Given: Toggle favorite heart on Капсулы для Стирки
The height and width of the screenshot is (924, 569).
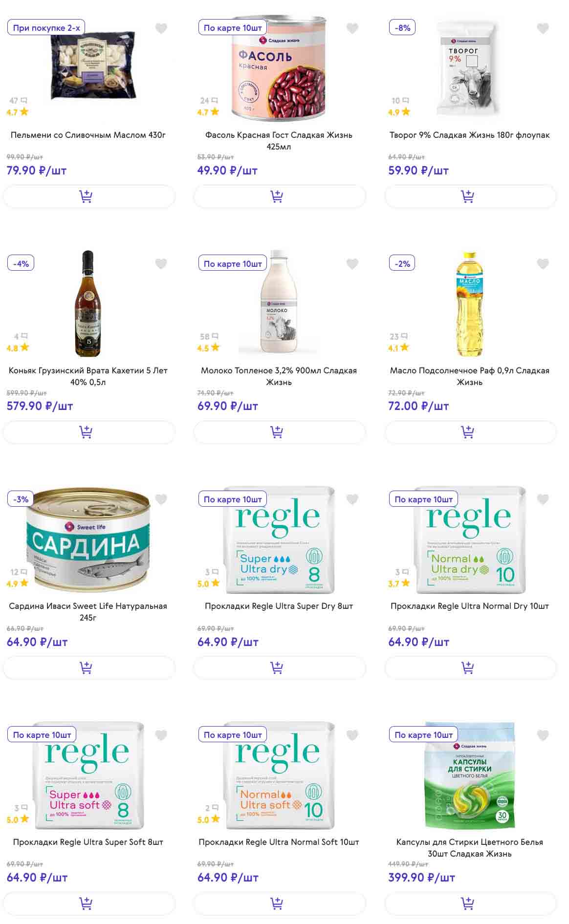Looking at the screenshot, I should (x=543, y=735).
